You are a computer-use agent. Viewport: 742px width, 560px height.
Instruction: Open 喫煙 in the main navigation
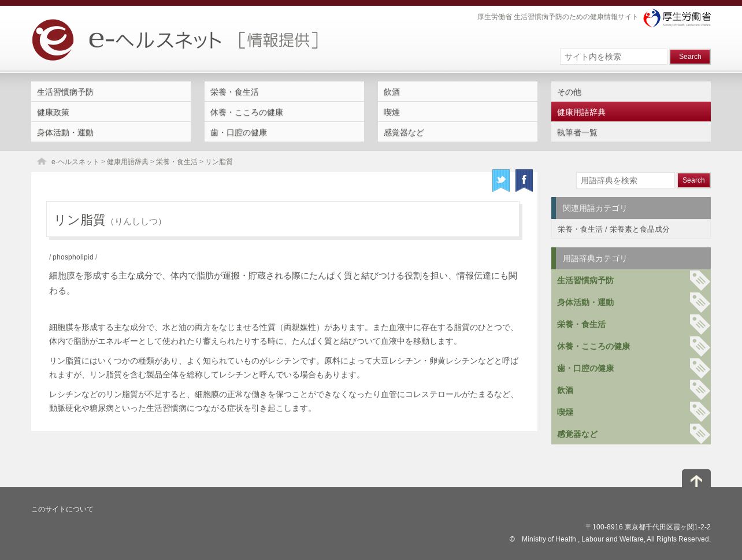[458, 112]
